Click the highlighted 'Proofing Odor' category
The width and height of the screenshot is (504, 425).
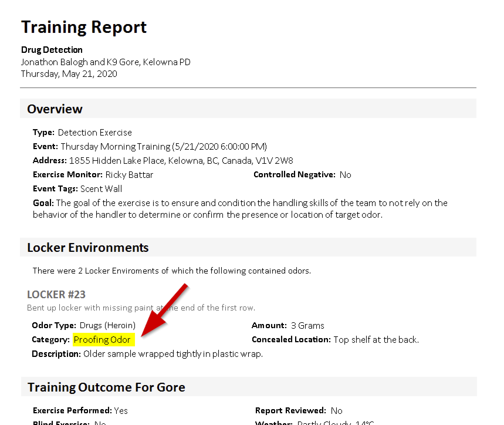[104, 340]
